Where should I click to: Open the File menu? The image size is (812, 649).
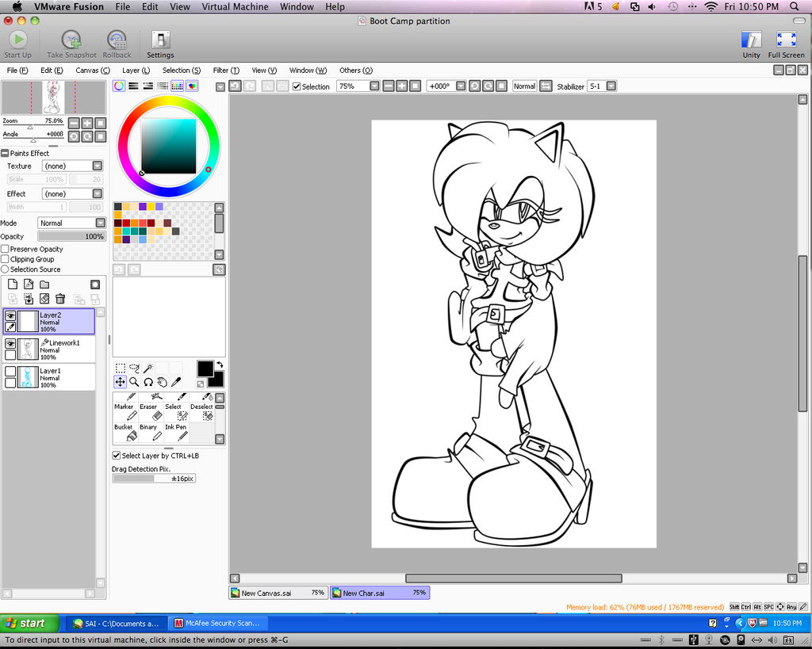(x=17, y=71)
